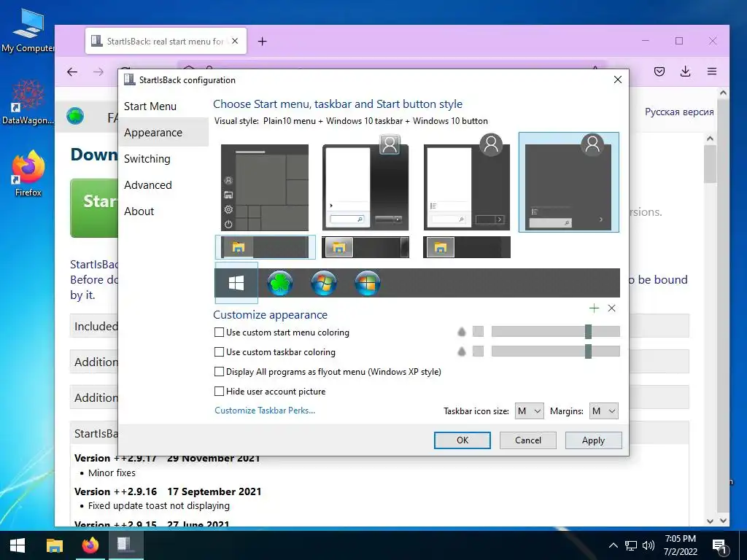Pick the colorful Windows flag orb button
Viewport: 747px width, 560px height.
[368, 283]
